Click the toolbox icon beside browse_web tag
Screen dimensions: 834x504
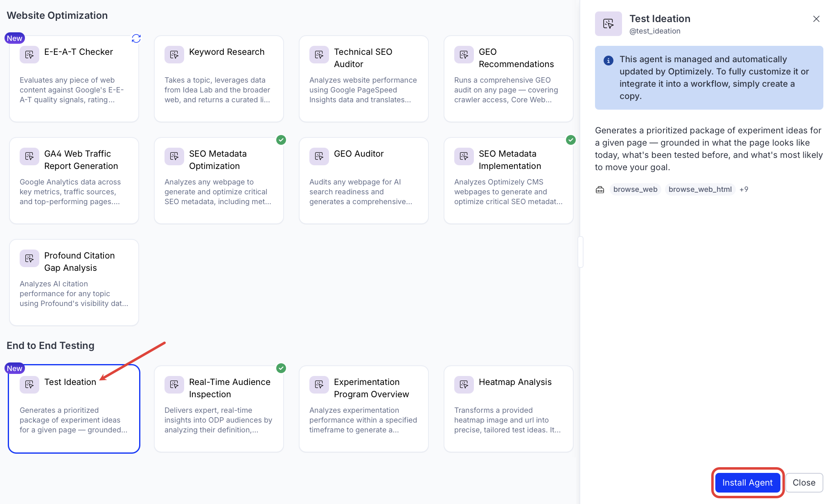[600, 189]
